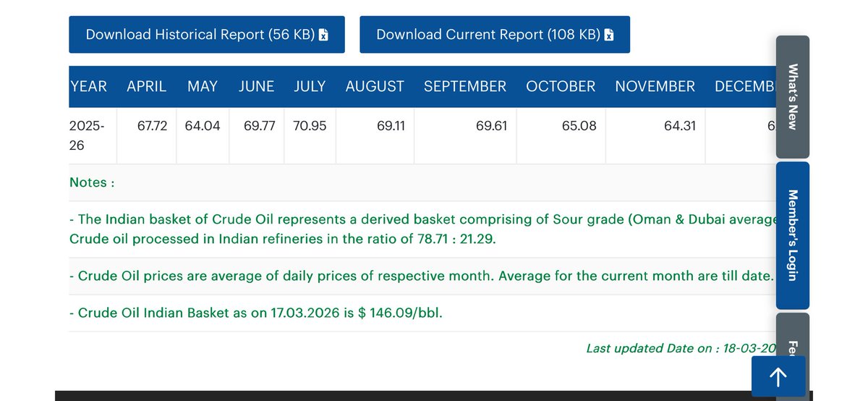
Task: Select the July value 70.95
Action: coord(310,126)
